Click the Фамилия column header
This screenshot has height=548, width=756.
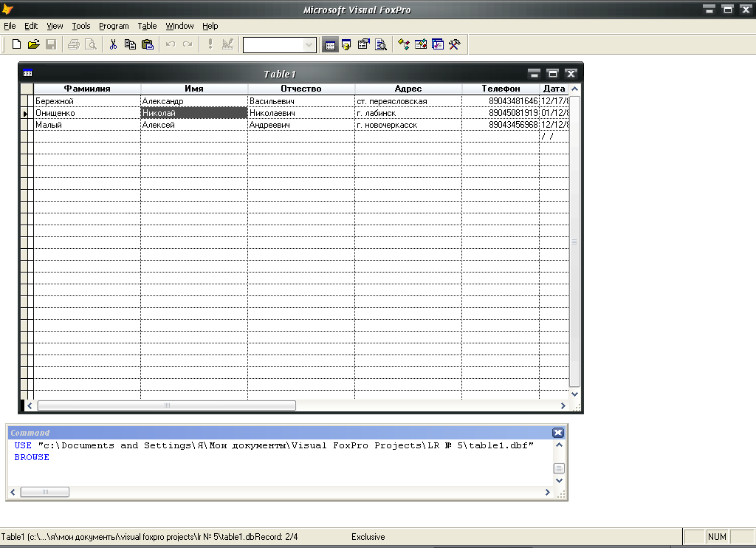pos(87,89)
